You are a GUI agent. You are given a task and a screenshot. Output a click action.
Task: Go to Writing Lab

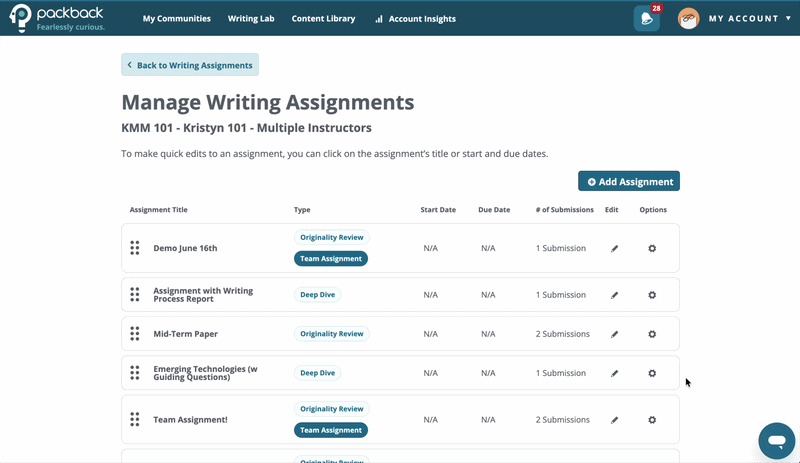point(251,18)
